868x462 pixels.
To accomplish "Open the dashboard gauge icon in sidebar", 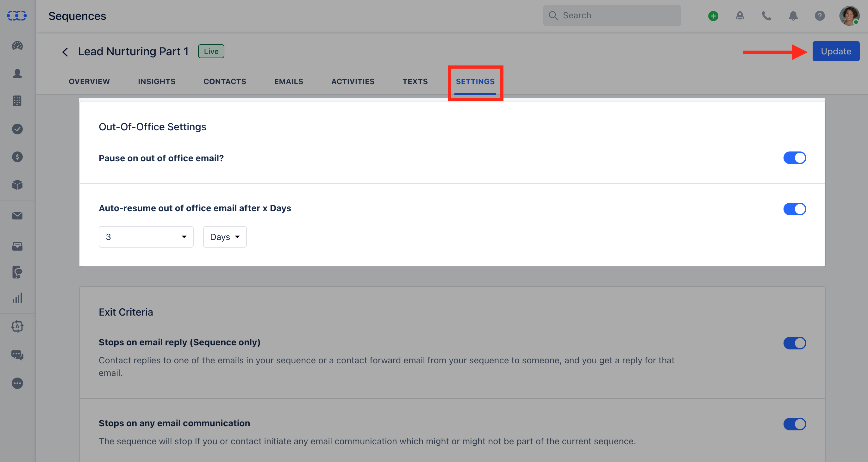I will [x=17, y=46].
